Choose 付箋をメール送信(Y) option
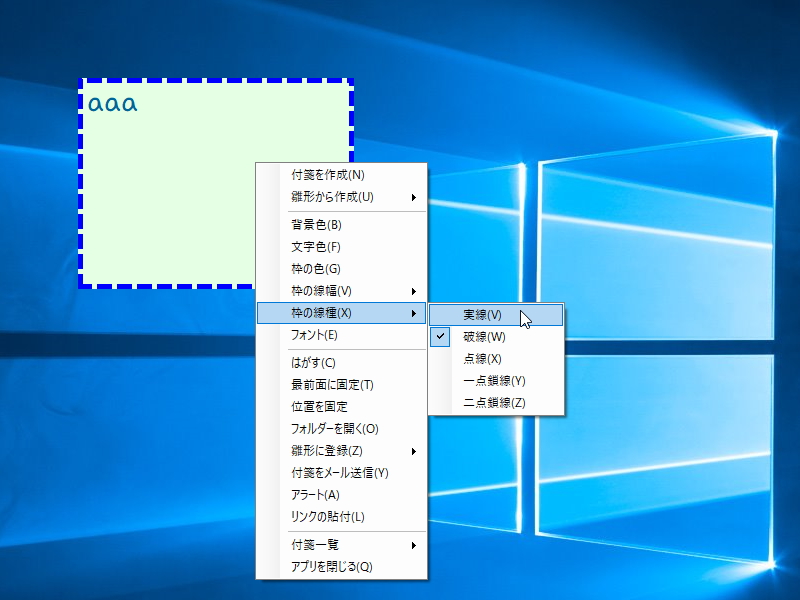Screen dimensions: 800x600 tap(341, 473)
